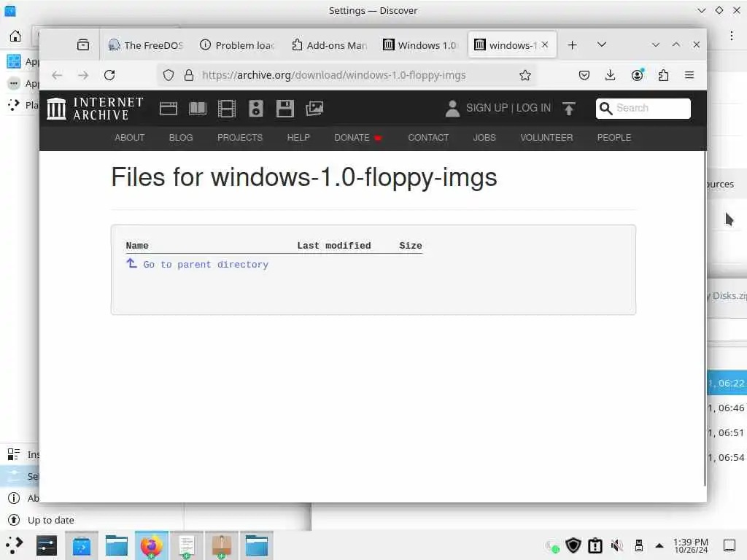Viewport: 747px width, 560px height.
Task: Open PEOPLE page link
Action: pos(614,138)
